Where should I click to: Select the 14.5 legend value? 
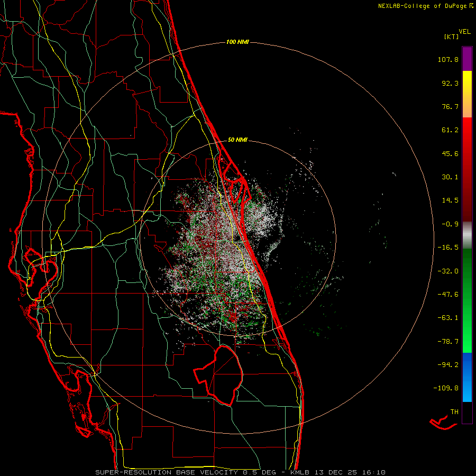pyautogui.click(x=450, y=200)
